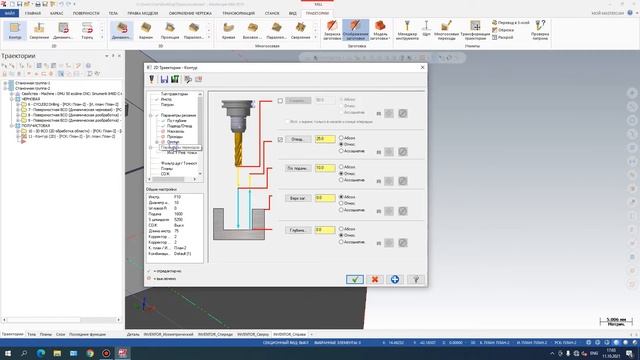Open File Explorer from the taskbar
The width and height of the screenshot is (640, 360).
57,353
